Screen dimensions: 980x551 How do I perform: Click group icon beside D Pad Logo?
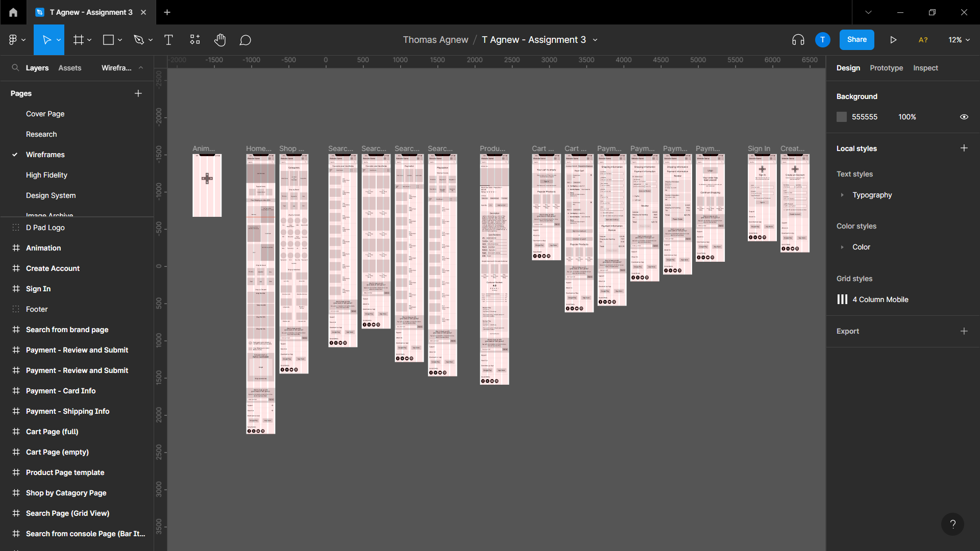(x=16, y=228)
